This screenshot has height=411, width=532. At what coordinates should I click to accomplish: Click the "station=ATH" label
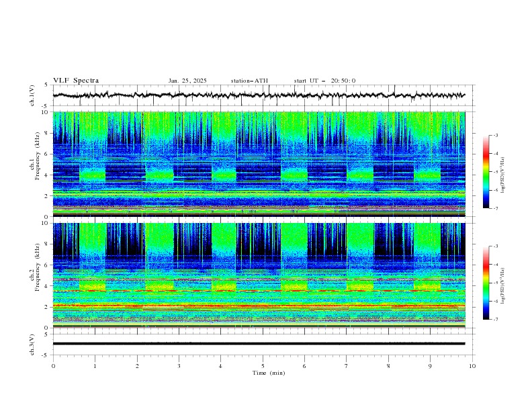249,81
